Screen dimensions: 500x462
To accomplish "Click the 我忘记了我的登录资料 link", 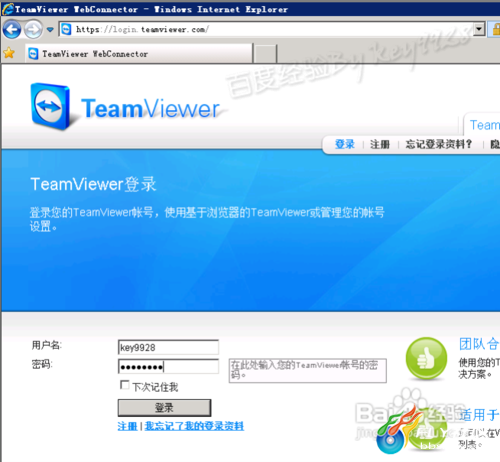I will point(194,426).
